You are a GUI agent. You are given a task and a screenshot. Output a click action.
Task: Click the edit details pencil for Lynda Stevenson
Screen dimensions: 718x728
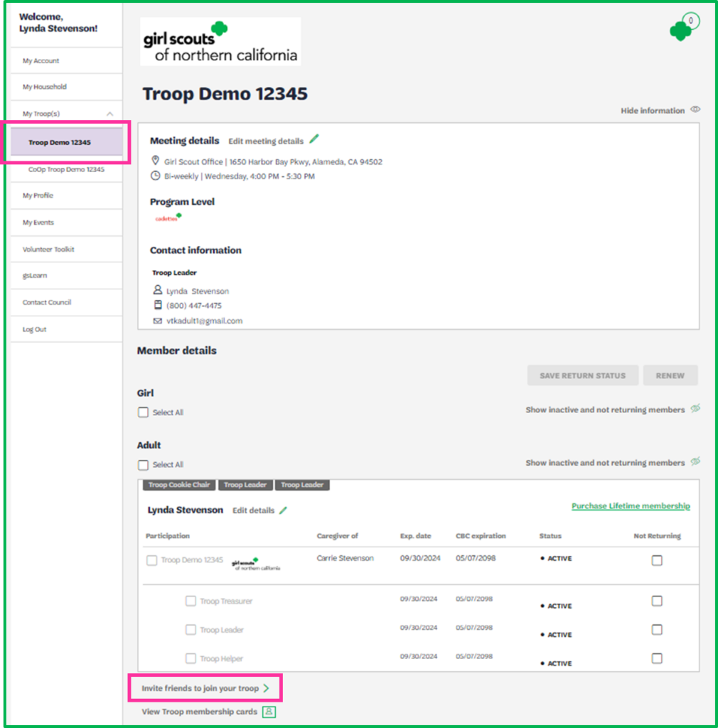(283, 510)
